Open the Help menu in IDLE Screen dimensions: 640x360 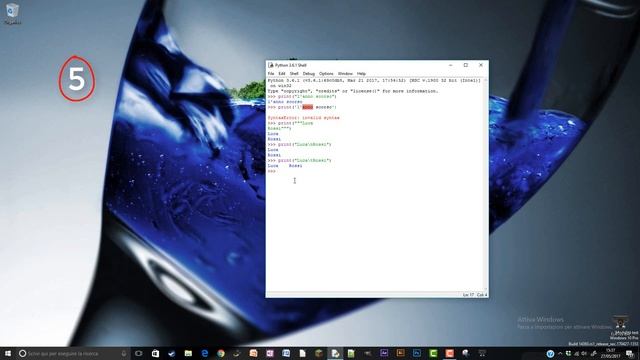coord(361,73)
